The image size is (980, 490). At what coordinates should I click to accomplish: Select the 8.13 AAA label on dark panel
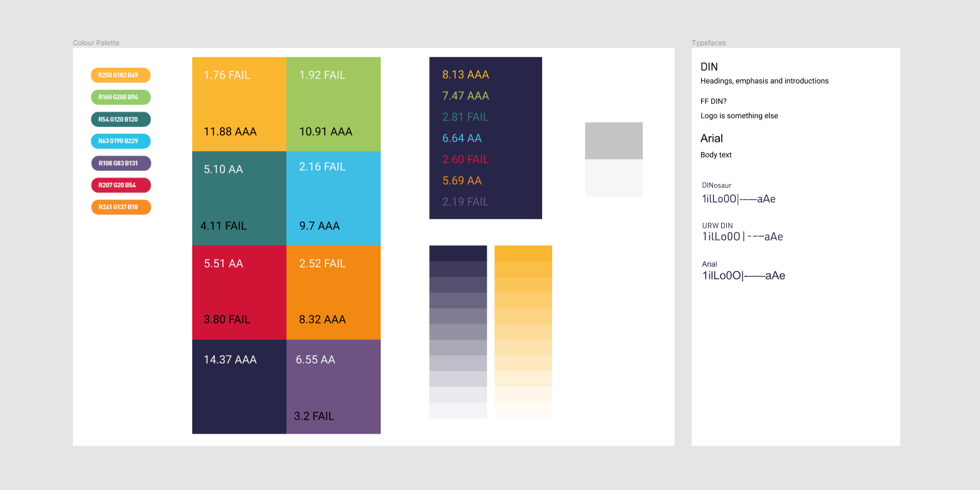click(465, 74)
